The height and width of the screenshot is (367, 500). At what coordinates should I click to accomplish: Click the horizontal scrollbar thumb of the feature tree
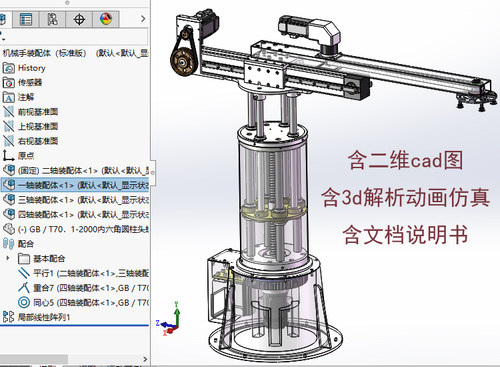tap(34, 359)
